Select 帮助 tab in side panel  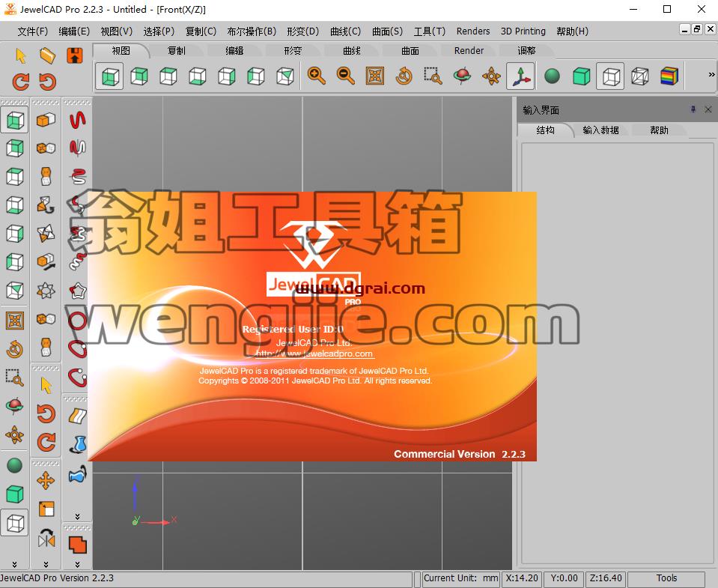click(x=660, y=130)
